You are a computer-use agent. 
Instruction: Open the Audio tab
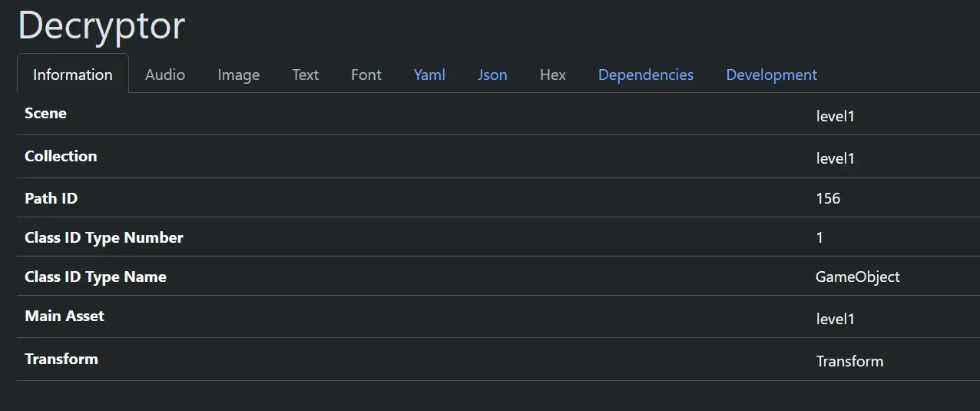click(165, 75)
